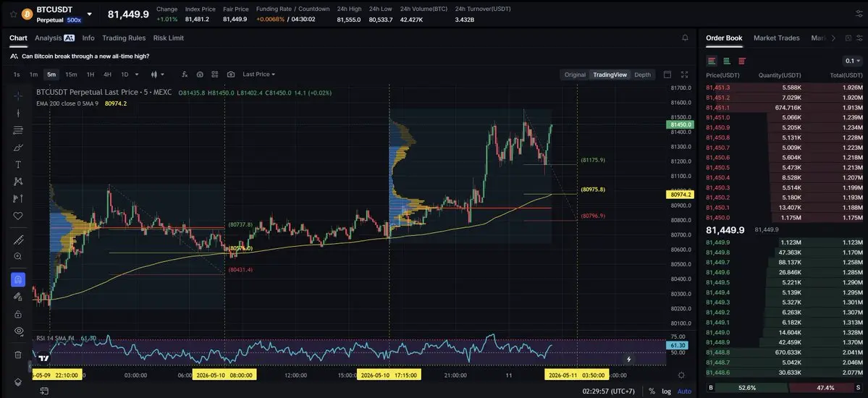The height and width of the screenshot is (398, 868).
Task: Switch chart to Original view
Action: [575, 75]
